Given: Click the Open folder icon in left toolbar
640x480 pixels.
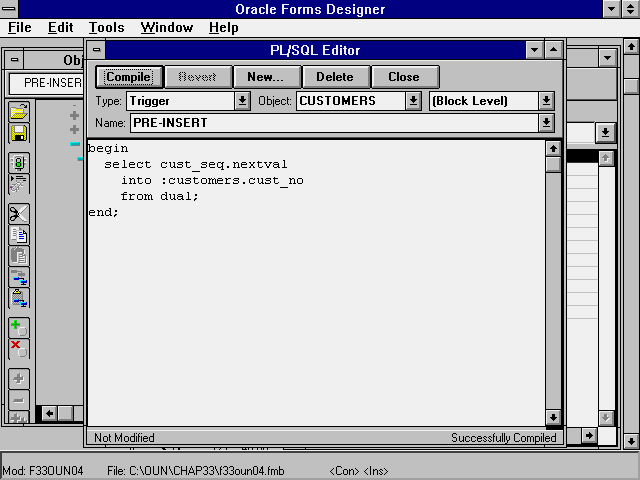Looking at the screenshot, I should tap(18, 113).
